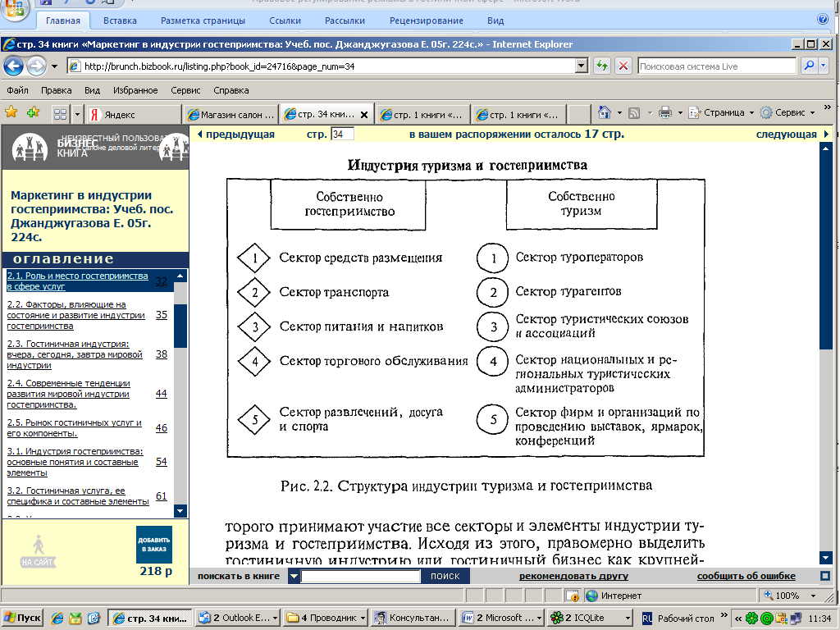
Task: Click the Live search input box
Action: pyautogui.click(x=717, y=66)
